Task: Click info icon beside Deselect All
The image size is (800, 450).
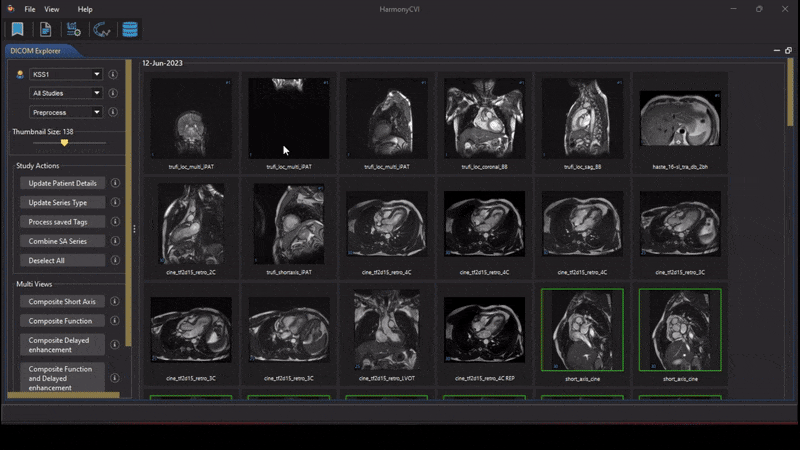Action: (x=116, y=261)
